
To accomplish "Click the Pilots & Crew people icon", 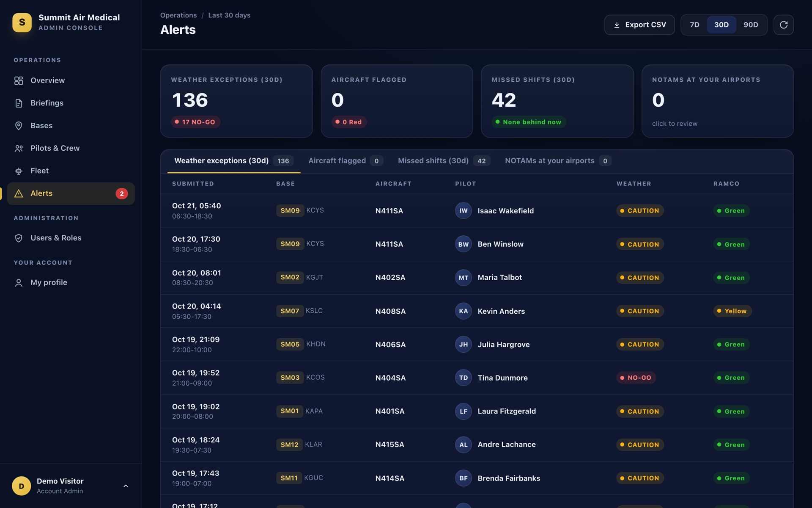I will point(19,148).
